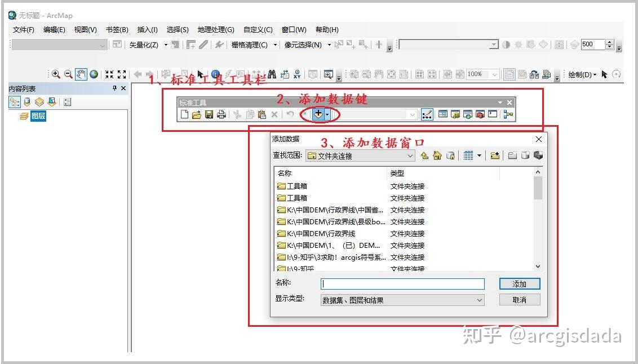Open the 视图(V) menu
The image size is (638, 364).
pos(86,30)
